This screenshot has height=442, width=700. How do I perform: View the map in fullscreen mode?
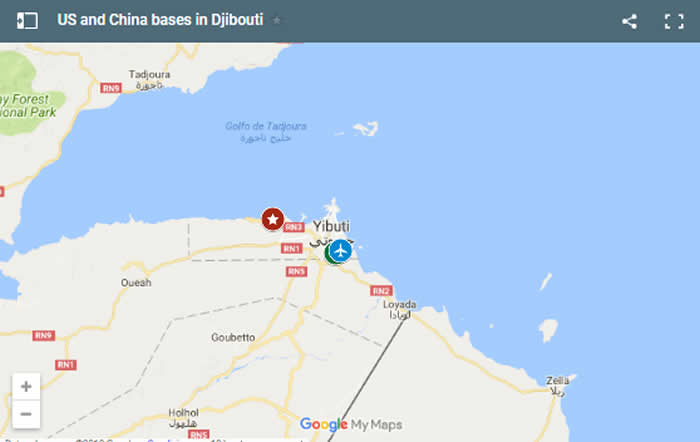[674, 21]
